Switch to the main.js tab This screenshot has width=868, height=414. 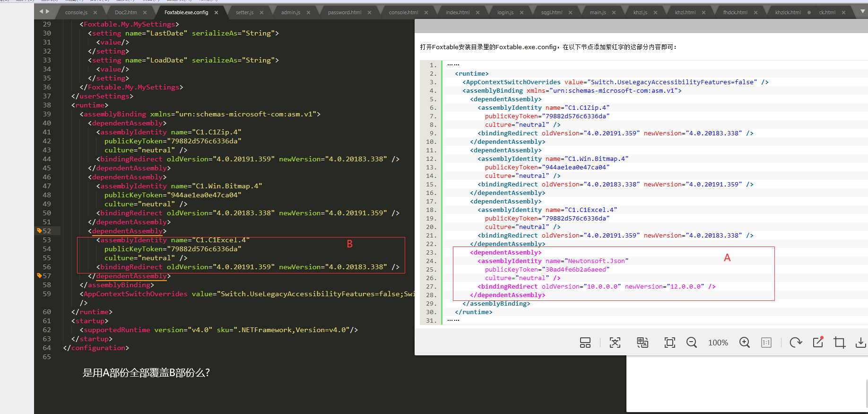[x=598, y=13]
